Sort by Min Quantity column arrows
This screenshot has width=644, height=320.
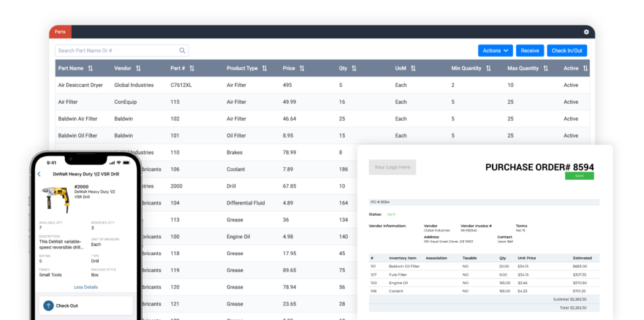pyautogui.click(x=488, y=68)
